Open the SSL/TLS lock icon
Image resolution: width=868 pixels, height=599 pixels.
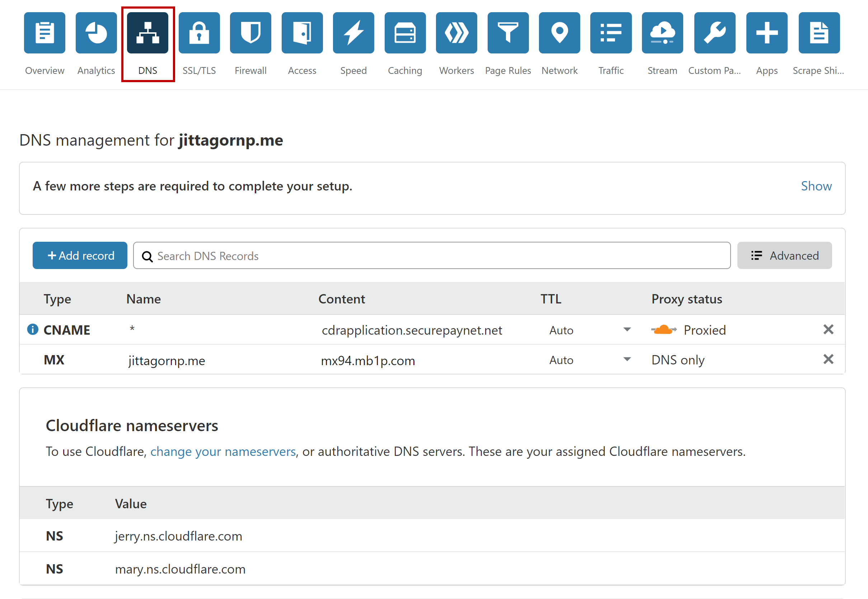(199, 33)
